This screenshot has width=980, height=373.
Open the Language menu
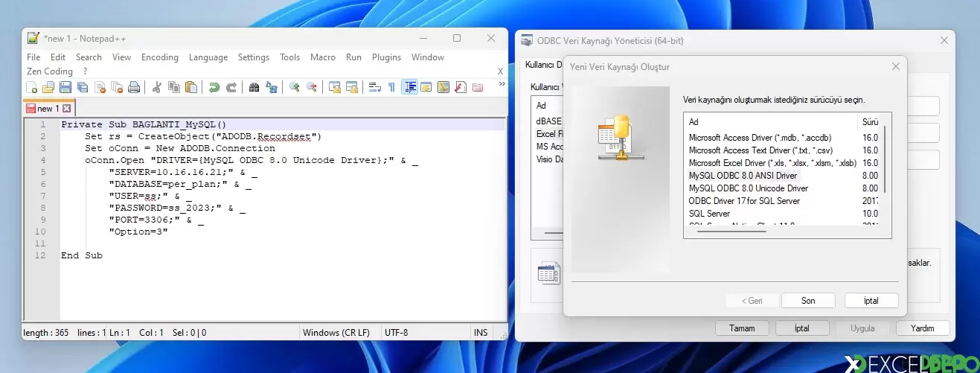(208, 57)
